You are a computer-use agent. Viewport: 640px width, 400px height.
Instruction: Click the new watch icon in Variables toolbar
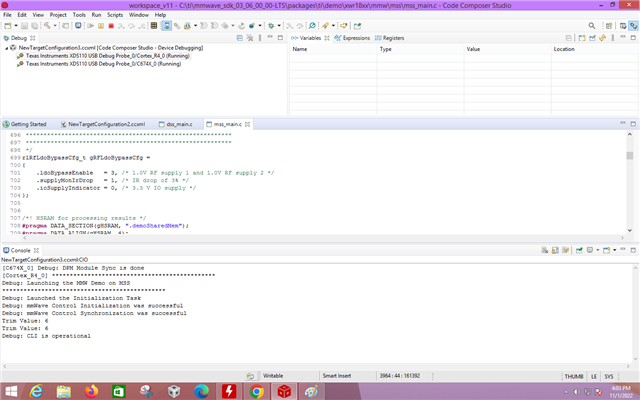click(582, 38)
